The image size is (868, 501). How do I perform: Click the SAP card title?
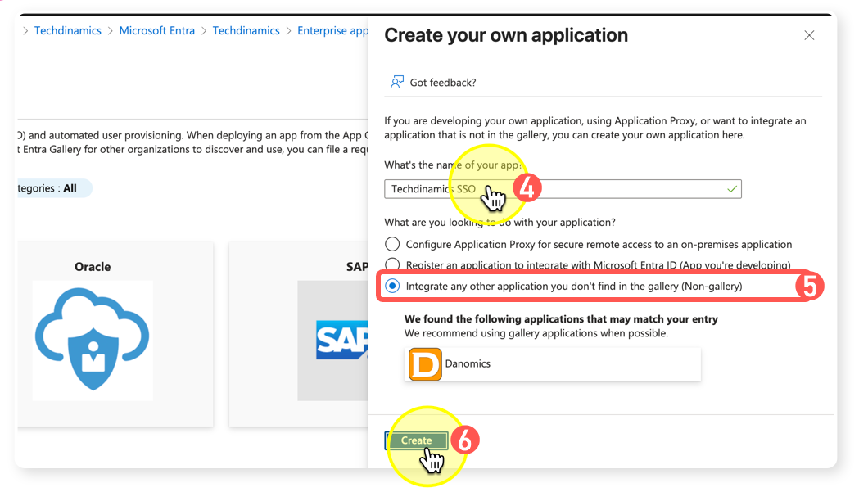(358, 267)
